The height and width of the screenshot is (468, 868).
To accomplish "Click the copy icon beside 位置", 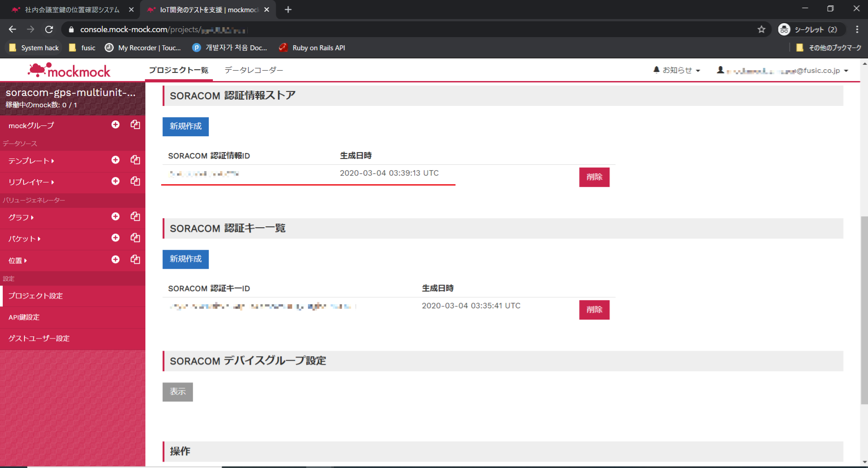I will pyautogui.click(x=135, y=259).
